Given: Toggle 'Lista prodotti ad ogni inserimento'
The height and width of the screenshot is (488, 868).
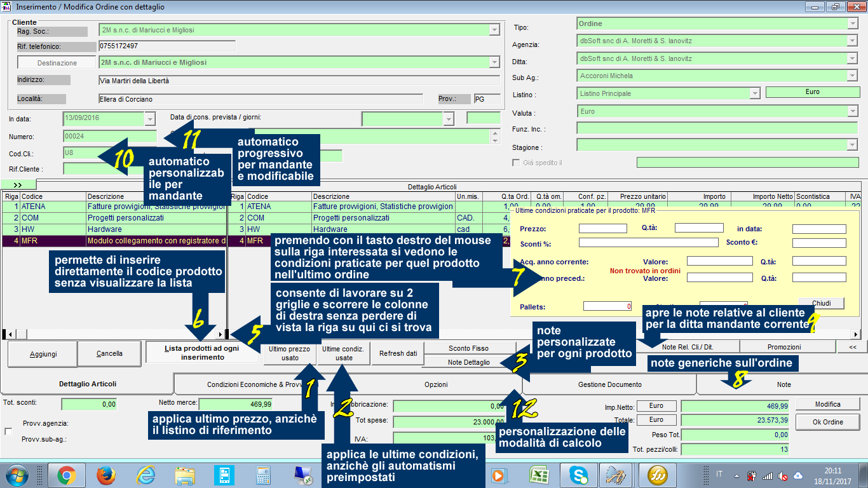Looking at the screenshot, I should click(202, 353).
